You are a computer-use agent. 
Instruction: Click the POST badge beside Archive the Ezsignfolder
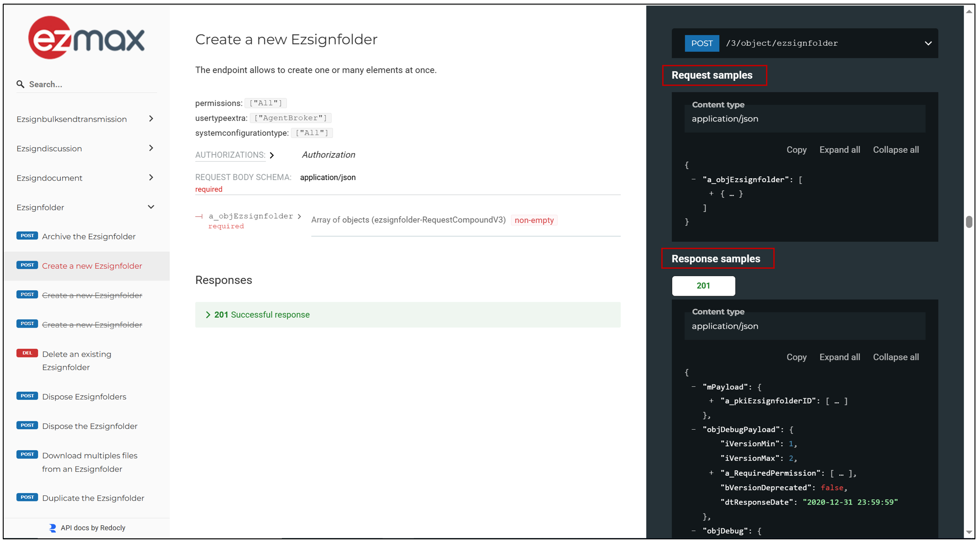tap(27, 236)
